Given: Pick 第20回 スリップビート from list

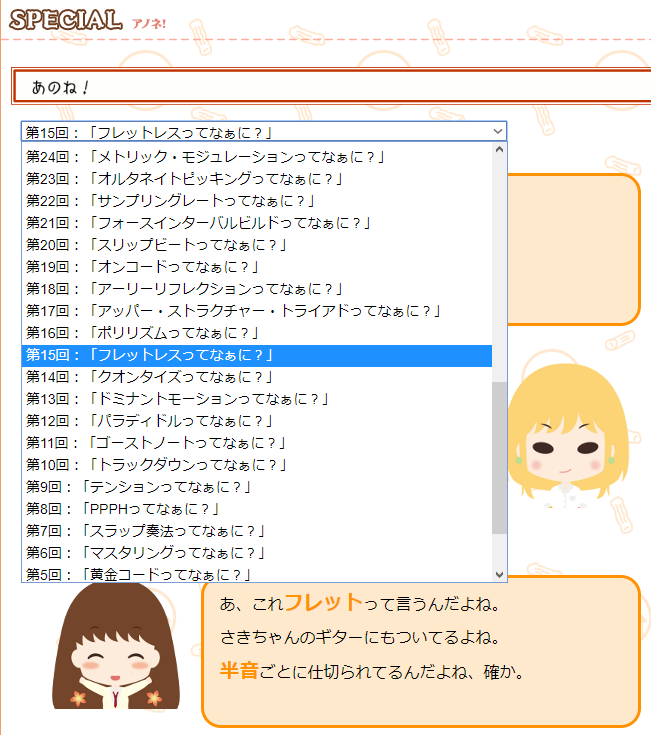Looking at the screenshot, I should point(257,245).
